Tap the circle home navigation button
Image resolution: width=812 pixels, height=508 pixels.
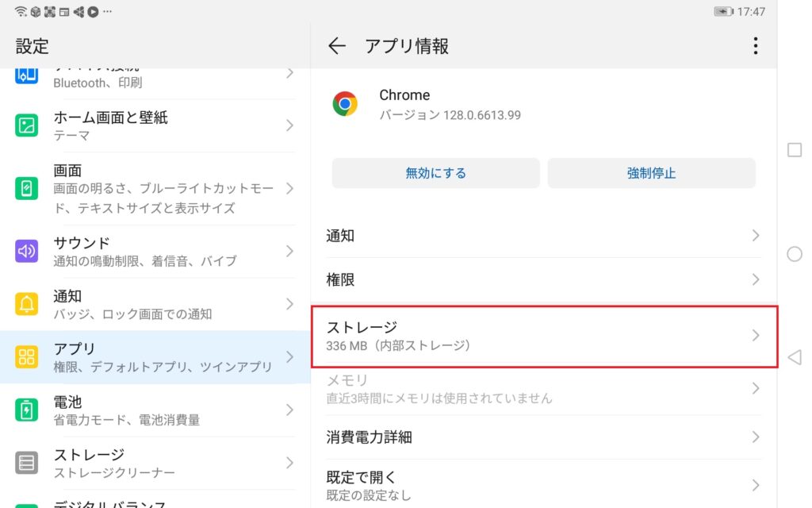coord(795,254)
